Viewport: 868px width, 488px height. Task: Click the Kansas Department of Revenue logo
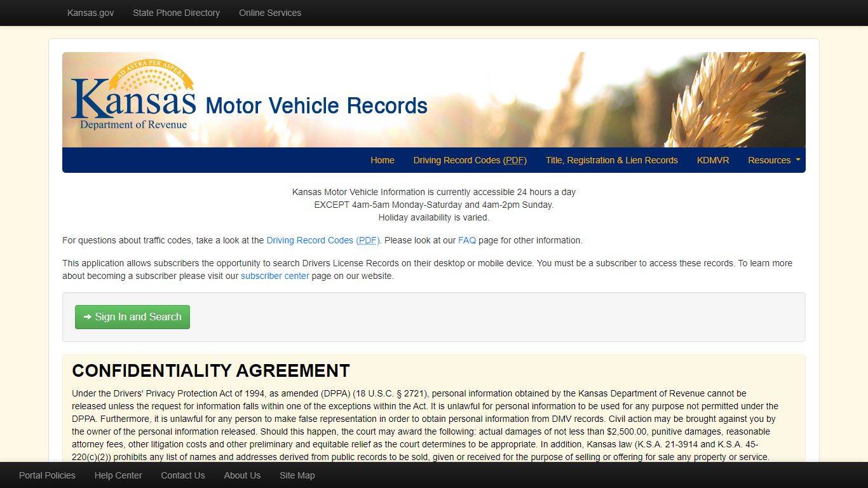133,95
